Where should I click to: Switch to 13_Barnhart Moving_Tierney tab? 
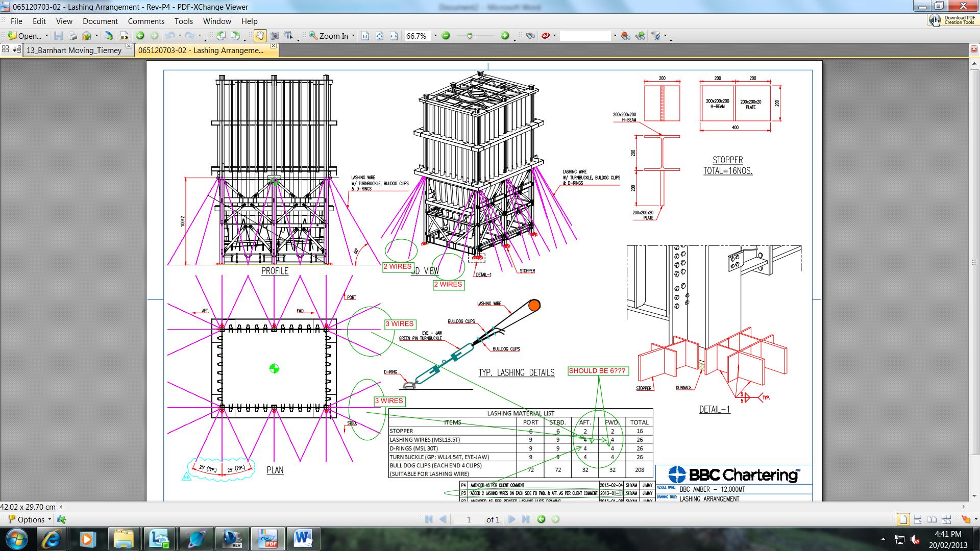click(74, 51)
